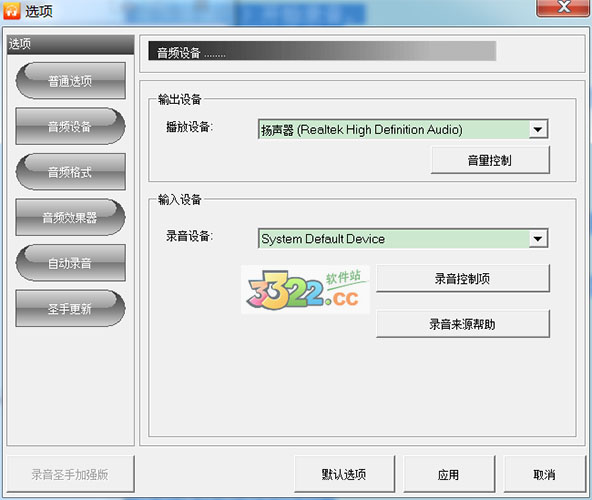Open 音频效果器 settings page
The height and width of the screenshot is (500, 592).
point(71,218)
